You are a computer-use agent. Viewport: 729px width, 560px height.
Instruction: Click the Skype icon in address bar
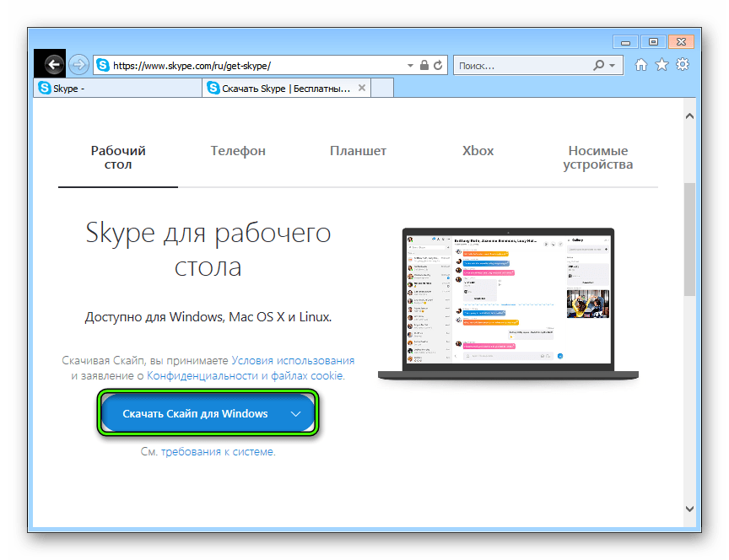pos(103,66)
